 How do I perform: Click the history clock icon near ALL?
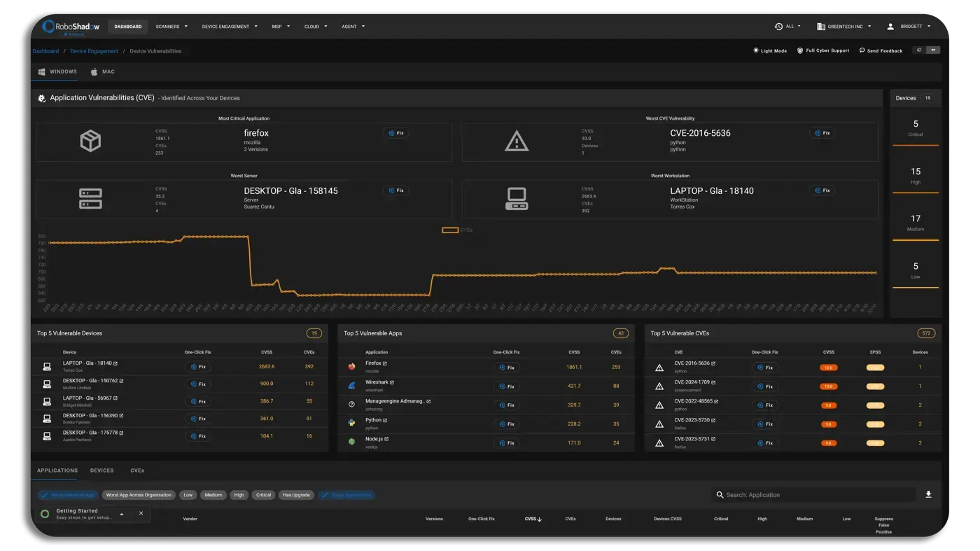point(778,27)
